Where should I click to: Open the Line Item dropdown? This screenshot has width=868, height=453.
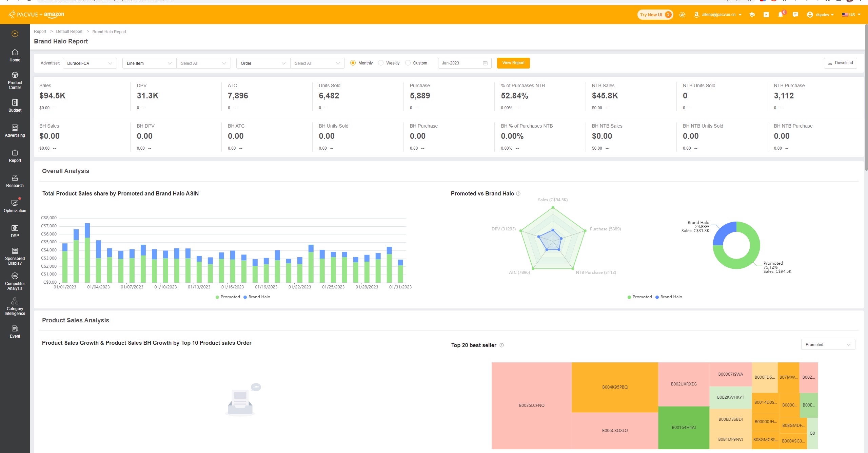(x=149, y=63)
